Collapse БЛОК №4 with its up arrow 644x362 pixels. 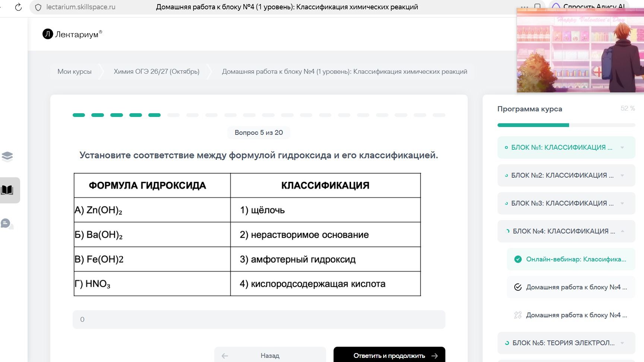pos(622,231)
